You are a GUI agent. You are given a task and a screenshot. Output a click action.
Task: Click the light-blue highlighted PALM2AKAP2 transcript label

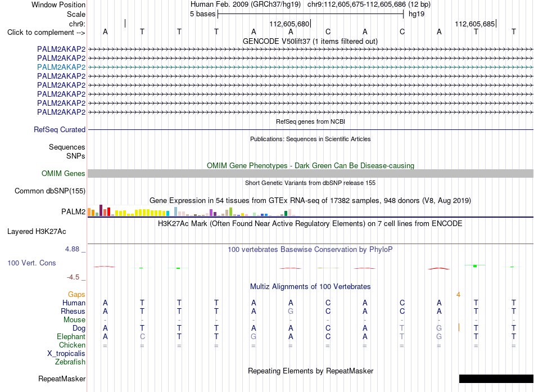pos(61,67)
